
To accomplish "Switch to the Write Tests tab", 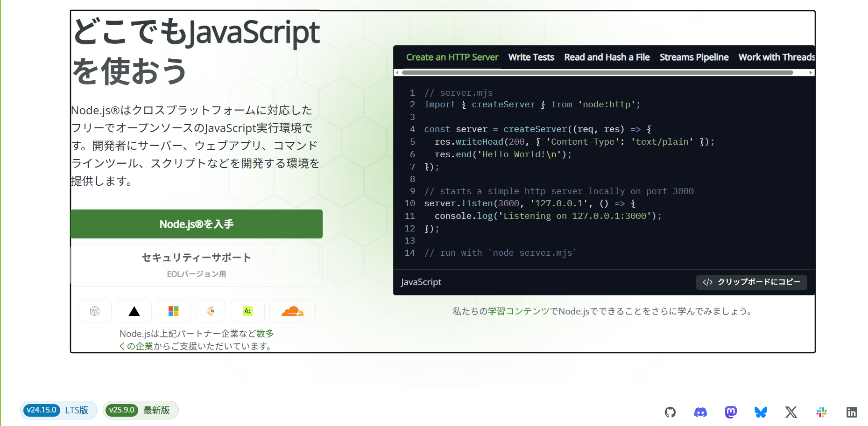I will (531, 57).
